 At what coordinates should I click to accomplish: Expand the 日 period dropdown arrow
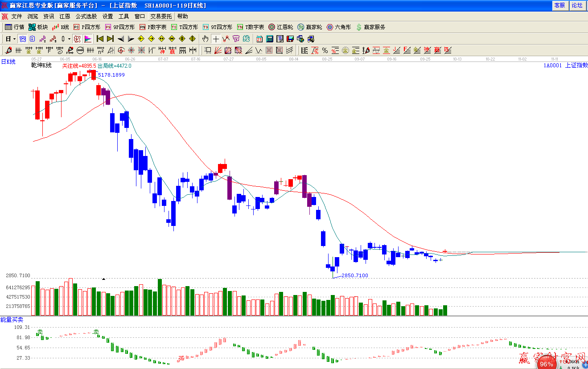[14, 39]
